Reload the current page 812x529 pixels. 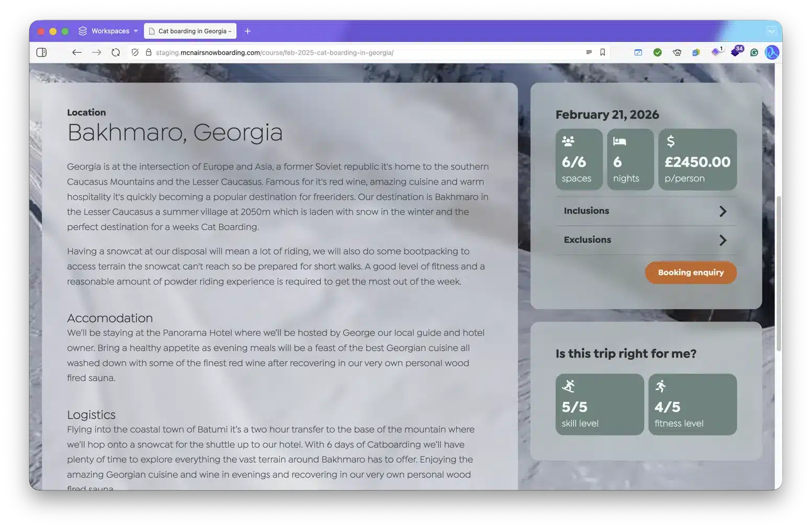click(116, 52)
